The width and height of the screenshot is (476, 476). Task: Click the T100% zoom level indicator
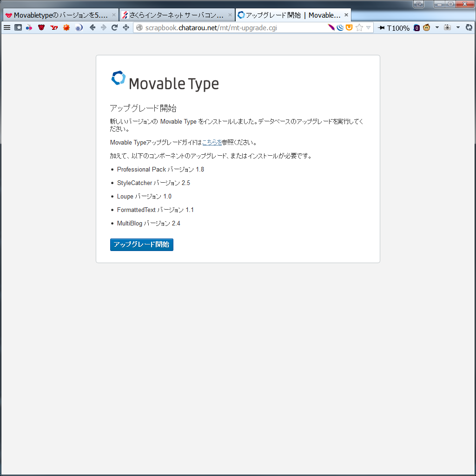pos(398,28)
